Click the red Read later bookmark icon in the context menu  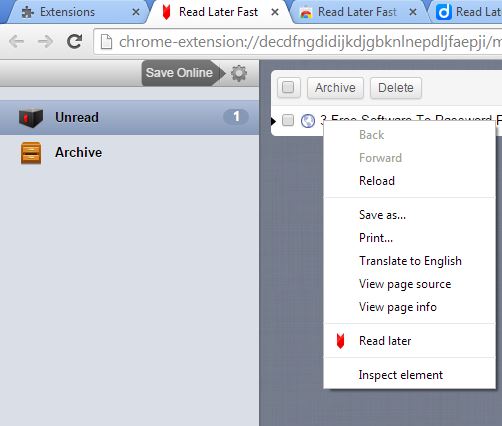[x=340, y=341]
